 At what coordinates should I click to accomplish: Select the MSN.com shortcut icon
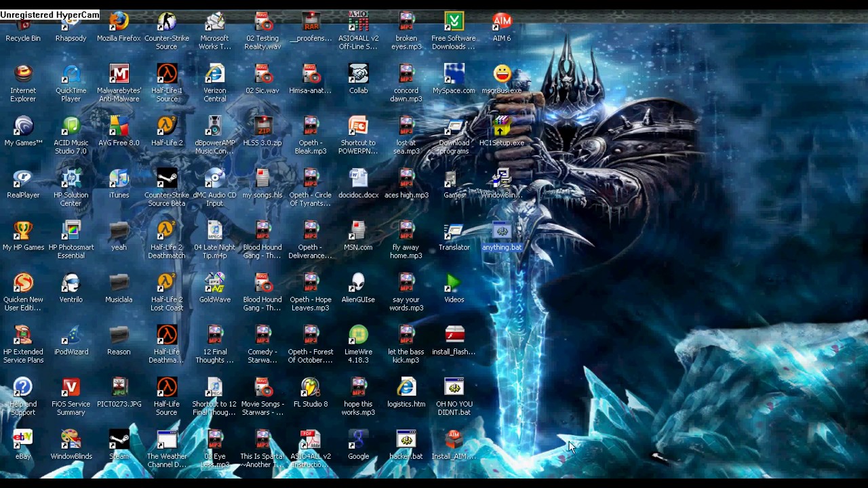coord(359,235)
